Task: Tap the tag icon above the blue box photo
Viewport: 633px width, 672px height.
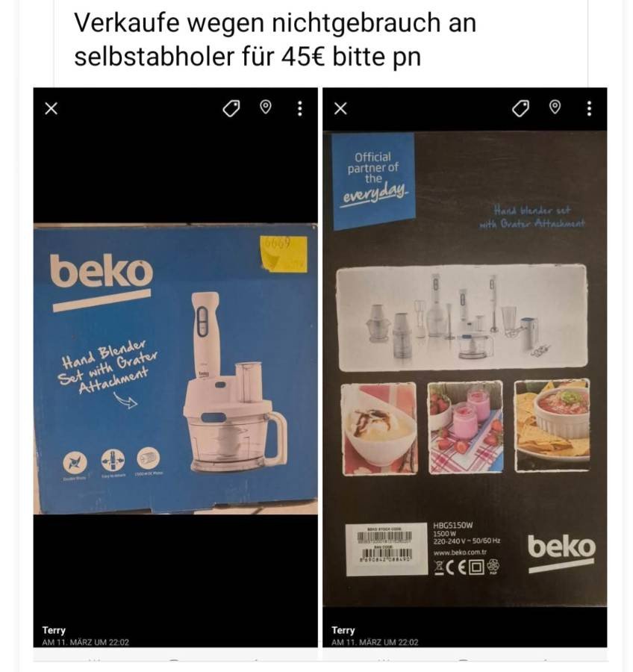Action: [231, 108]
